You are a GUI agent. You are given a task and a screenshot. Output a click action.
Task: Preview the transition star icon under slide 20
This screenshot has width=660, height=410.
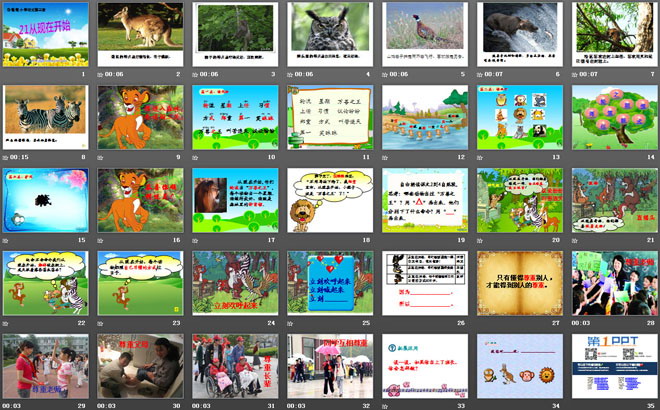[481, 240]
